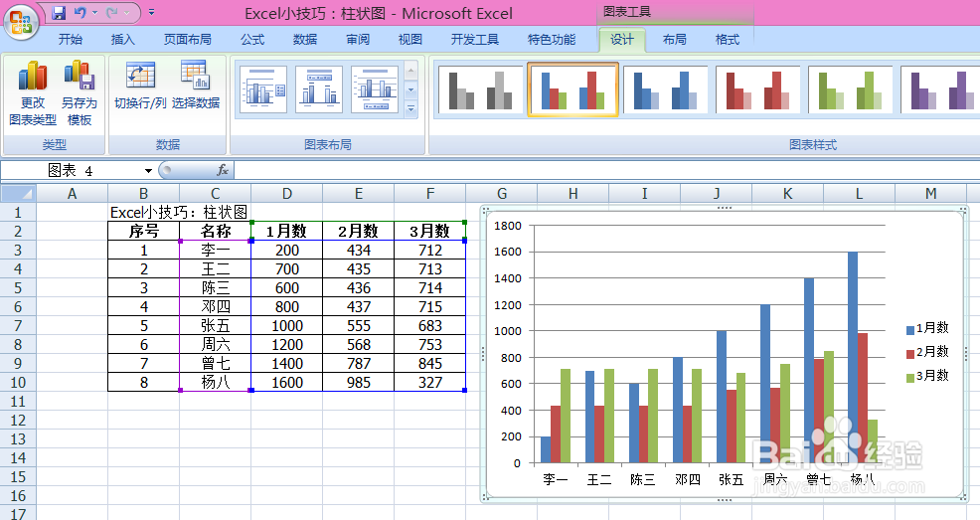980x520 pixels.
Task: Select the cell with value 327
Action: pos(430,382)
